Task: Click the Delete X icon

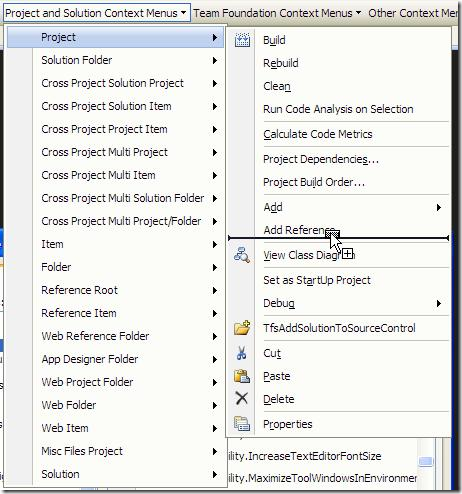Action: tap(242, 398)
